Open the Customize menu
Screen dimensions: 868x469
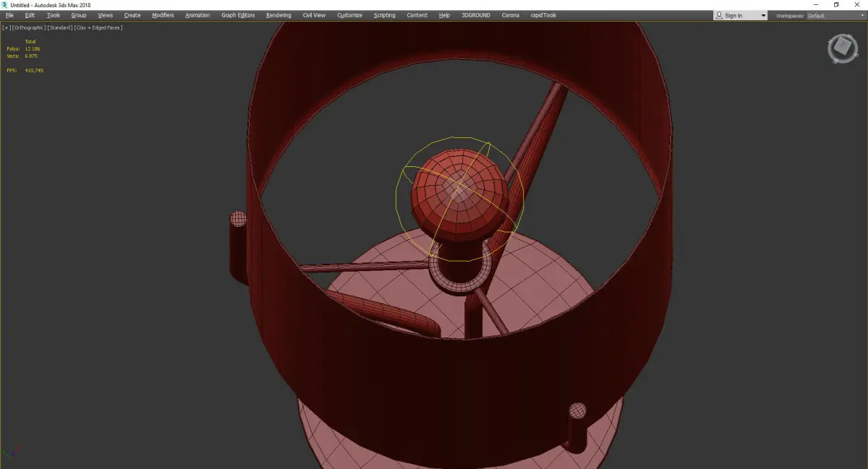pos(349,15)
